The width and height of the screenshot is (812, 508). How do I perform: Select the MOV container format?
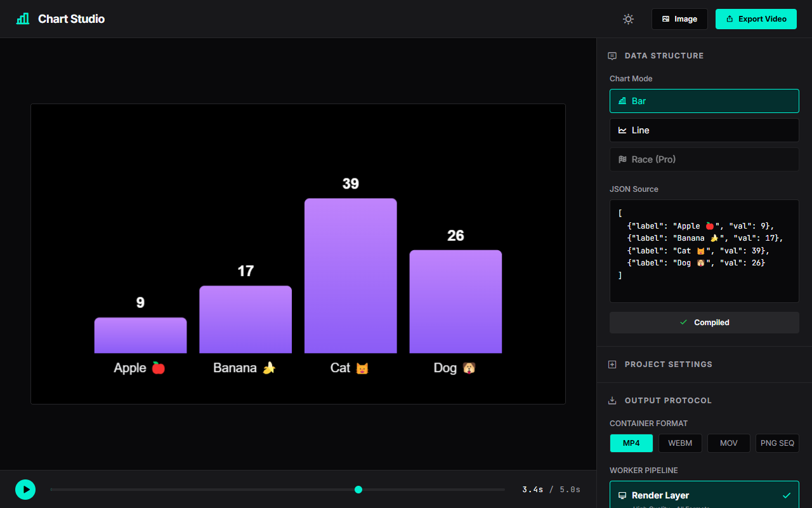tap(728, 443)
